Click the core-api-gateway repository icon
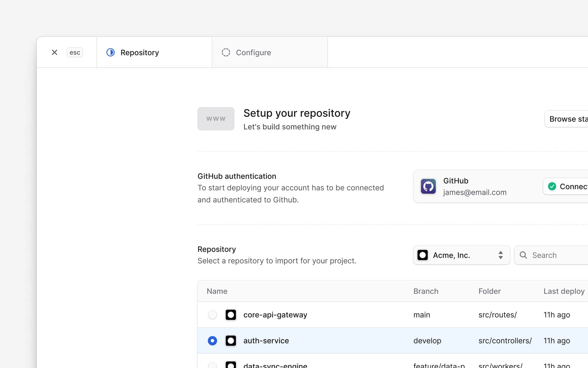The width and height of the screenshot is (588, 368). point(231,315)
